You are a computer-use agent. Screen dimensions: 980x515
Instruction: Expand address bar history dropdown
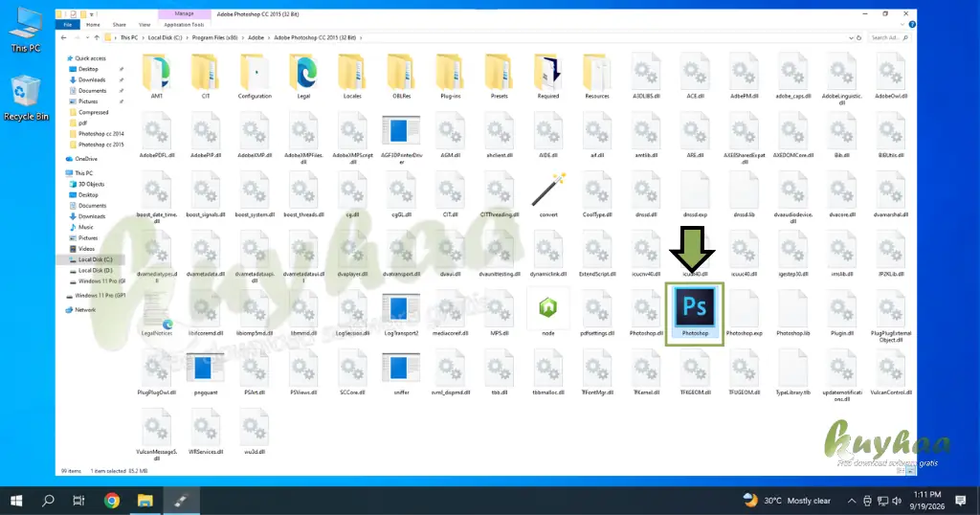tap(851, 37)
